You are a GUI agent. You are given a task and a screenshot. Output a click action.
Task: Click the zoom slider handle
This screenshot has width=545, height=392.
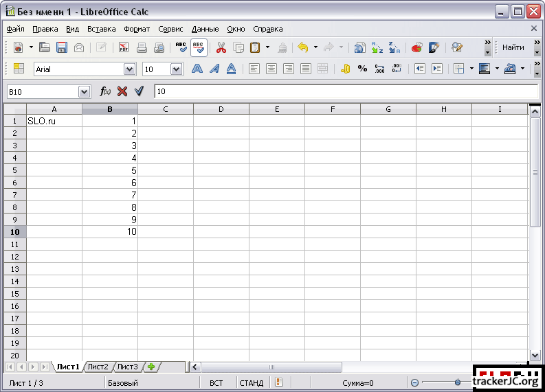[x=458, y=382]
